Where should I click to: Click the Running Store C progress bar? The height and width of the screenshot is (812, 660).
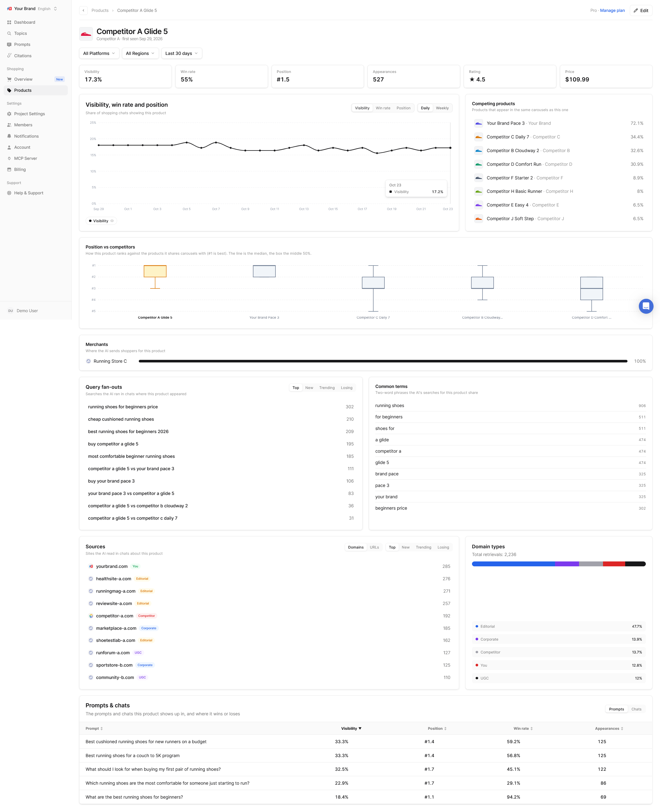point(383,361)
